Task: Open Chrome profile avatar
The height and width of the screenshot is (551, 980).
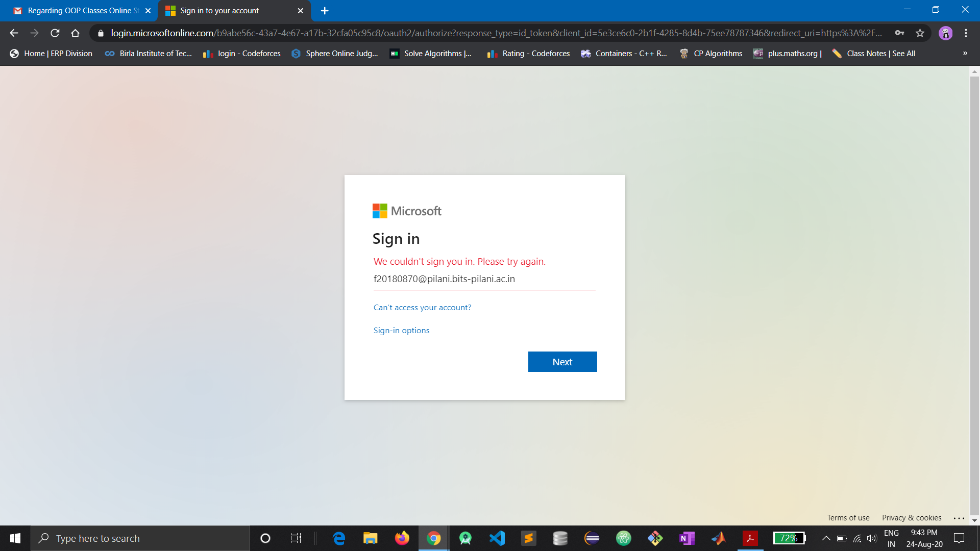Action: 945,33
